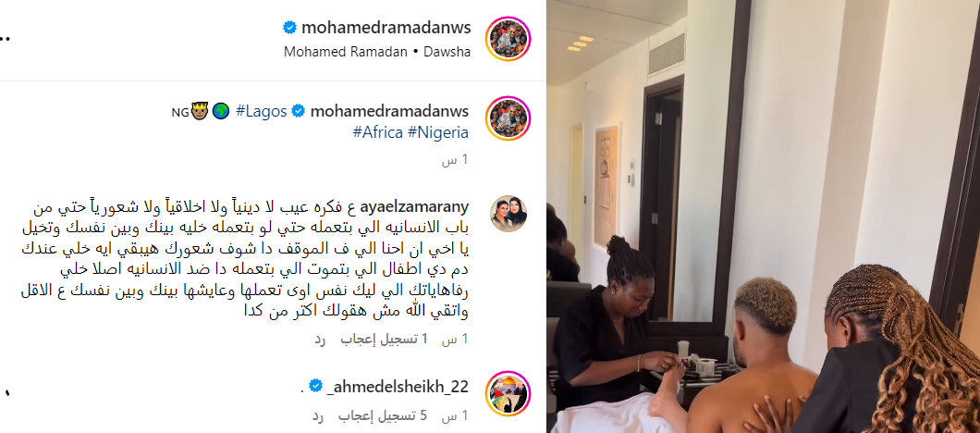Open _ahmedelsheikh_22 username link
Viewport: 980px width, 433px height.
click(x=398, y=386)
